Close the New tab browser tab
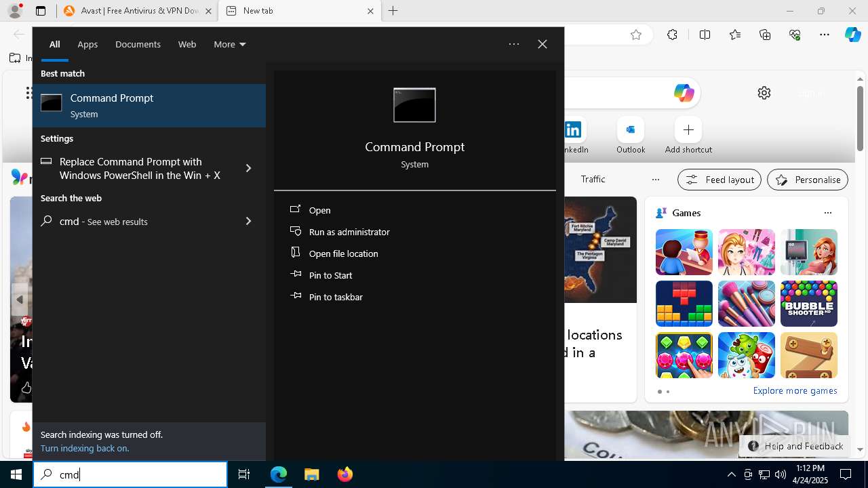The image size is (868, 488). (x=370, y=11)
